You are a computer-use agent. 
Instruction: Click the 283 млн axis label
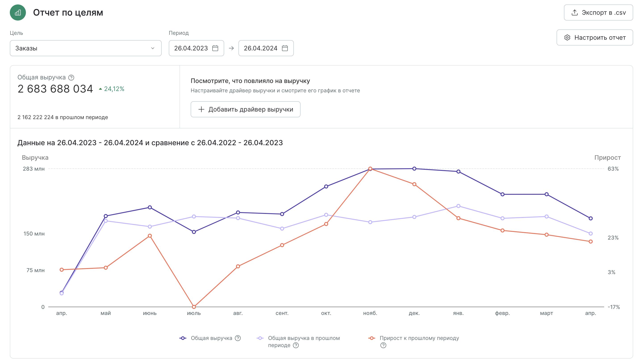click(34, 169)
